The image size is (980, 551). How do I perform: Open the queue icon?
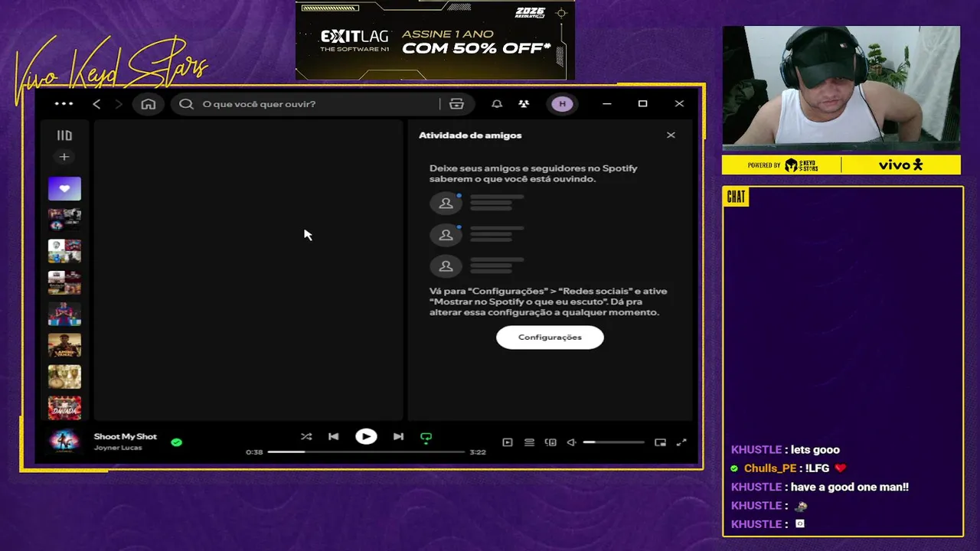[529, 442]
